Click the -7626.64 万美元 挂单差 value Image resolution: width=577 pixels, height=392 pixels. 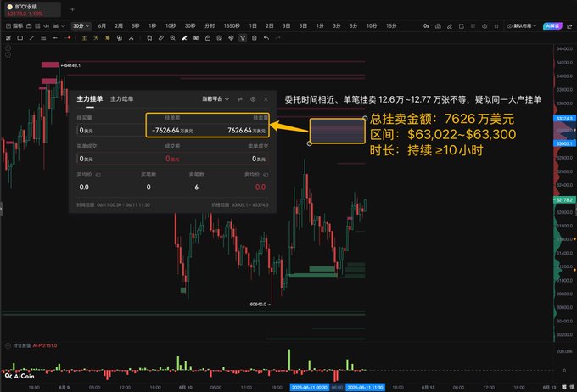point(172,131)
